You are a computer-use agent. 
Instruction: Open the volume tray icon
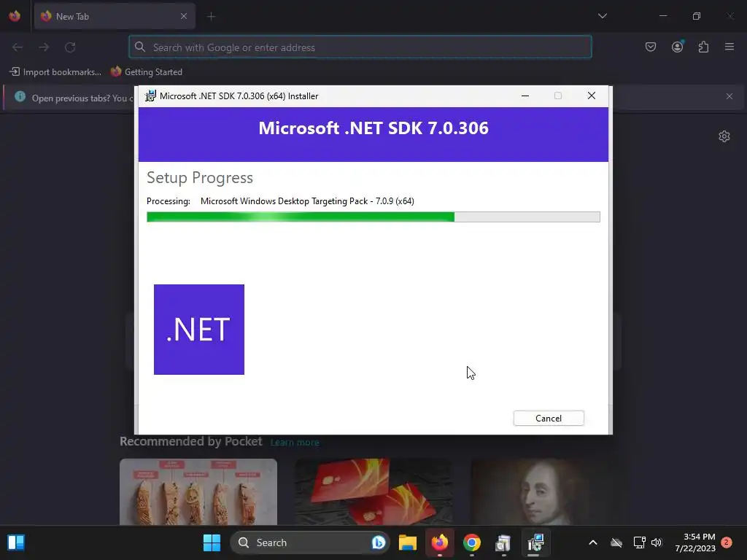(657, 542)
